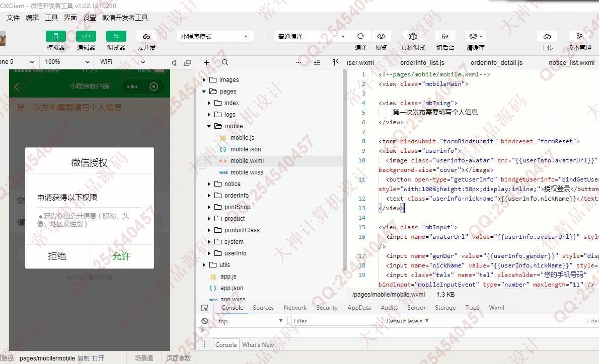599x364 pixels.
Task: Click 拒绝 in the authorization dialog
Action: pyautogui.click(x=57, y=256)
